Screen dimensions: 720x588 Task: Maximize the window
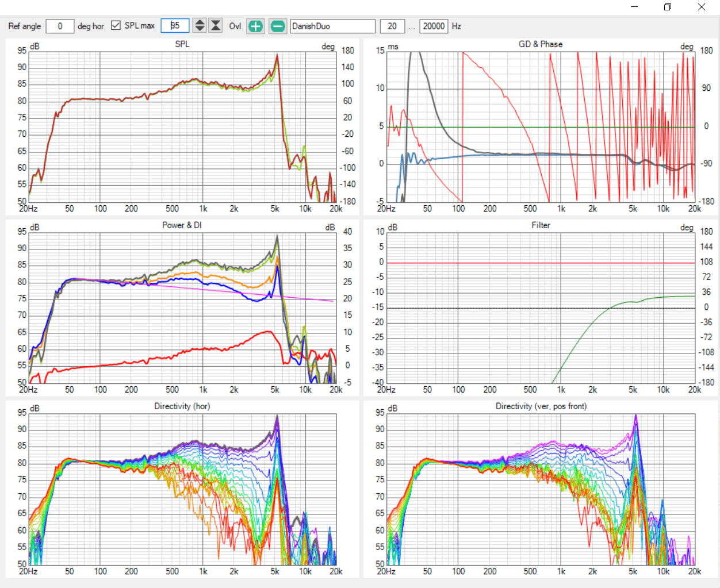668,7
